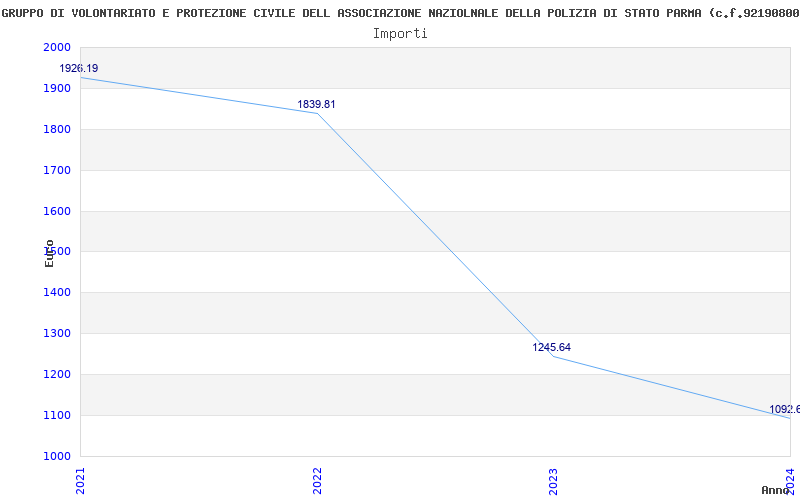
Task: Click the 2021 year axis label
Action: point(81,479)
